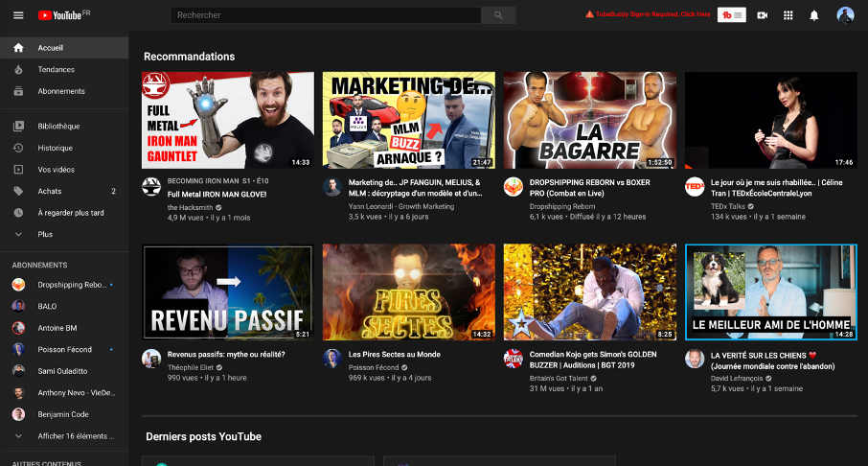Click the Recommandations section heading

(190, 57)
